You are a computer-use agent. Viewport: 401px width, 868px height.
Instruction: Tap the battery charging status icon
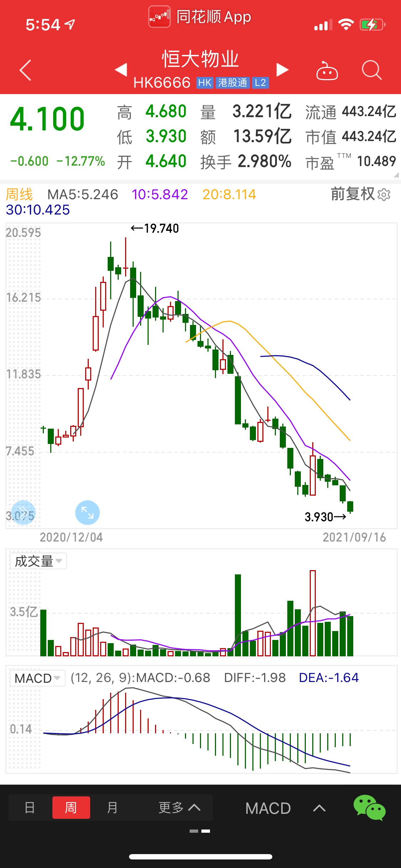click(372, 25)
